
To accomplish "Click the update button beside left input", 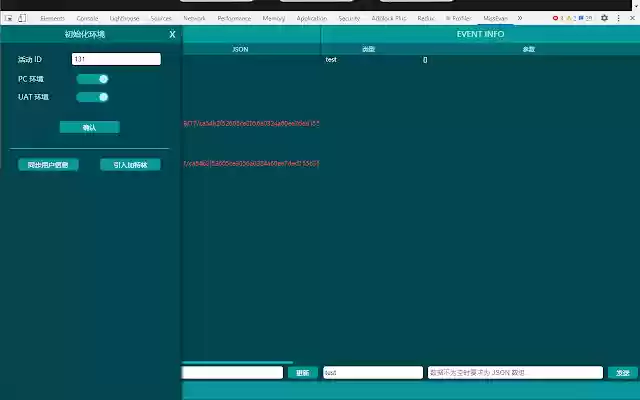I will (x=302, y=373).
